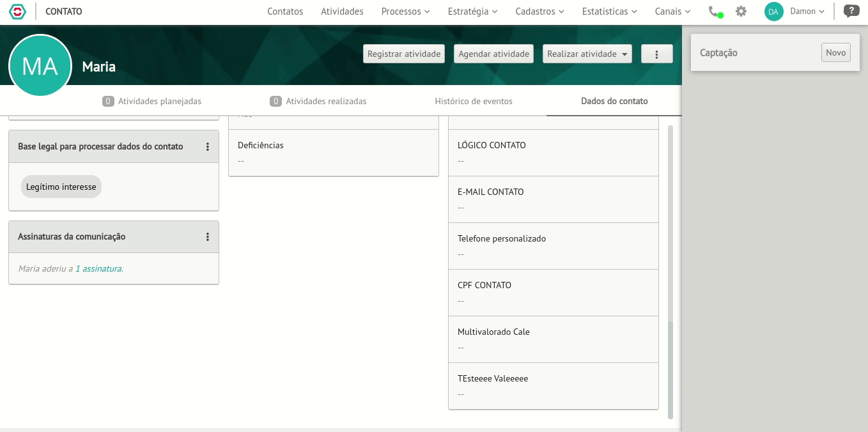The width and height of the screenshot is (868, 432).
Task: Click the E-MAIL CONTATO field
Action: pos(554,199)
